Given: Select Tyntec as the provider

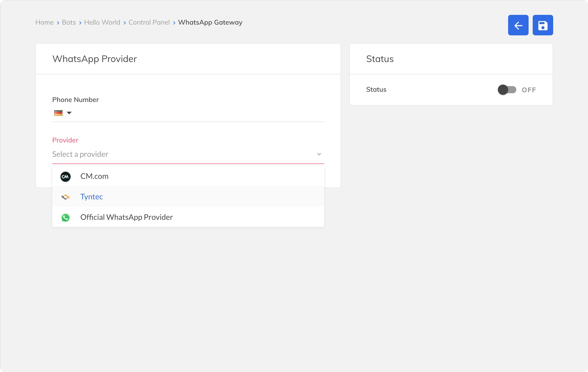Looking at the screenshot, I should 188,197.
